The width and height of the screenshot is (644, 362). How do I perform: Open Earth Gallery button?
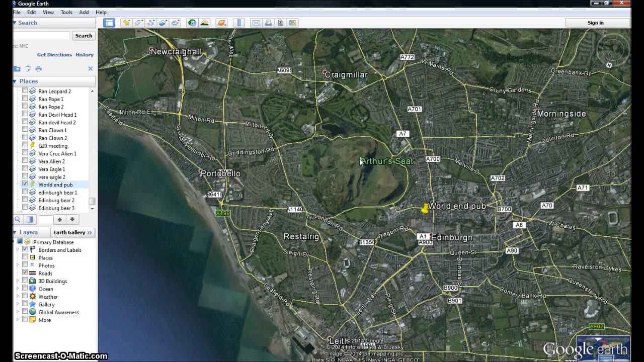tap(73, 232)
